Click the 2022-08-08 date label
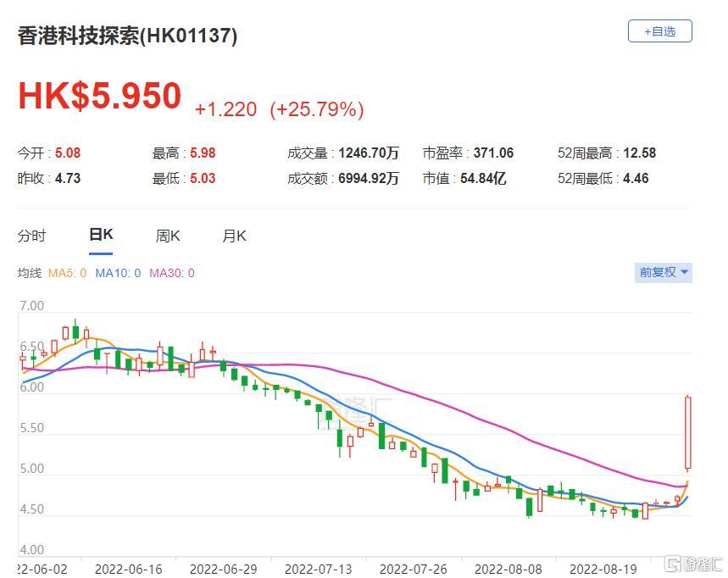The height and width of the screenshot is (578, 728). point(508,570)
